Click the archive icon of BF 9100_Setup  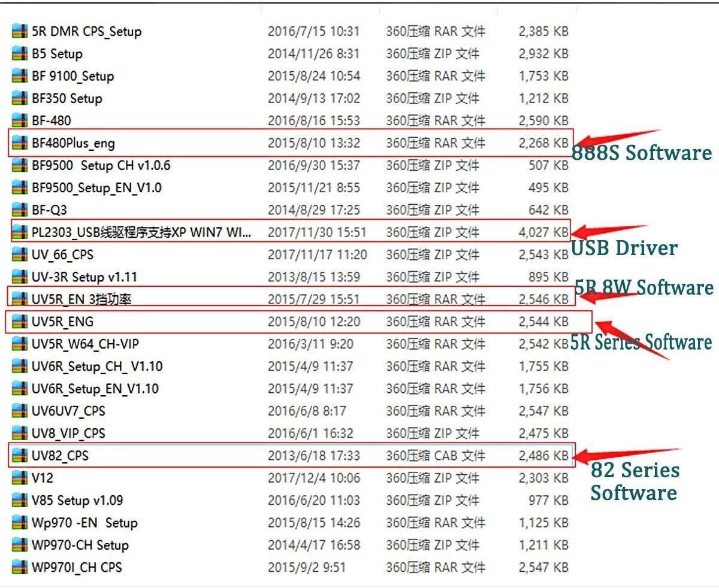(x=20, y=76)
